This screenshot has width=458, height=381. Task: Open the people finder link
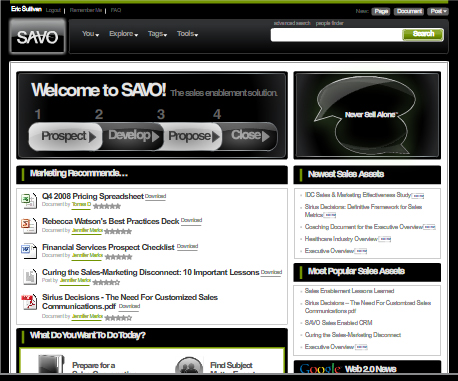(x=329, y=23)
